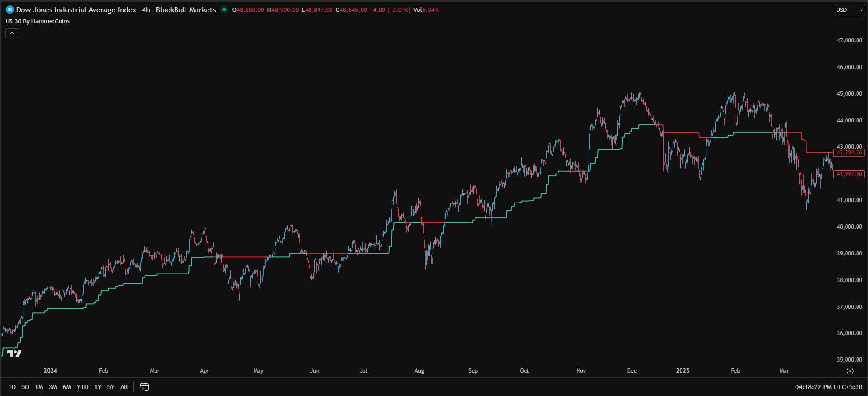
Task: Click the TradingView logo on the chart
Action: 14,354
